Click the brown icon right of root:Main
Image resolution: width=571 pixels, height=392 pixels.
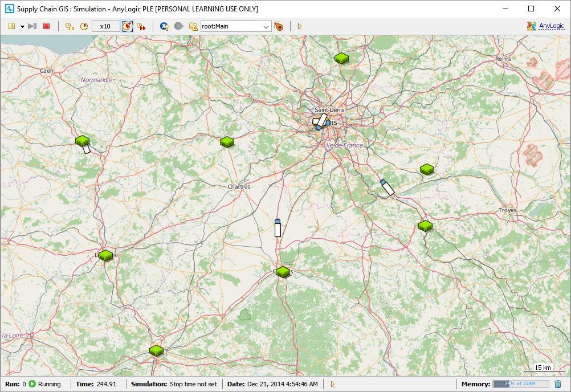pyautogui.click(x=279, y=26)
